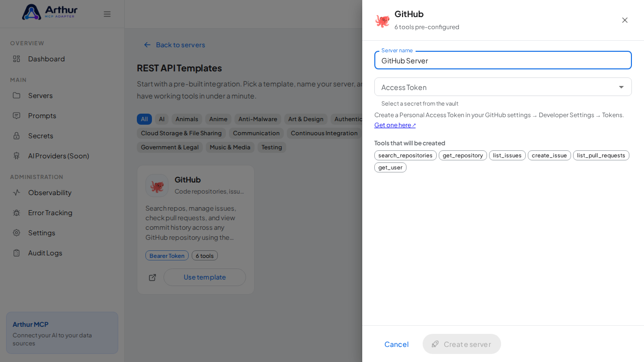Screen dimensions: 644x362
Task: Click the Settings gear icon
Action: [x=17, y=233]
